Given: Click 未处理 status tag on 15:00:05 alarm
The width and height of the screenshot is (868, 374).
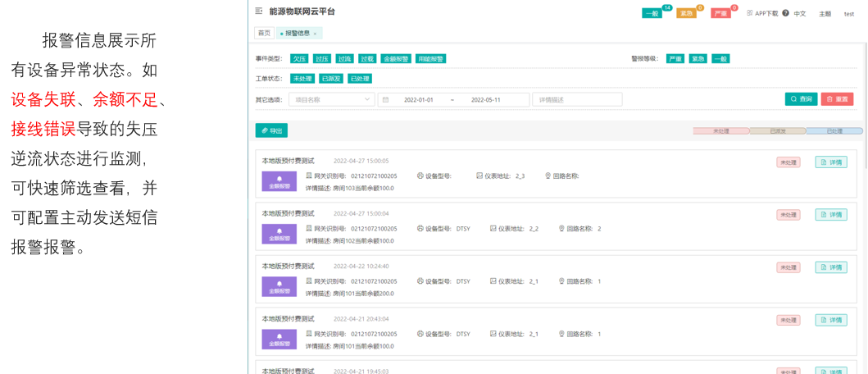Looking at the screenshot, I should 788,162.
